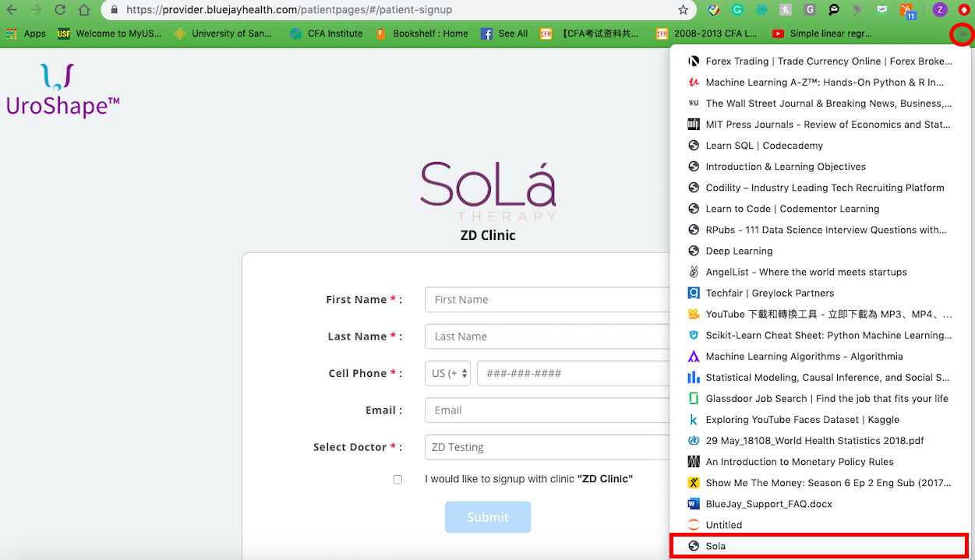Select YouTube 下載和轉換工具 bookmark
975x560 pixels.
[820, 314]
